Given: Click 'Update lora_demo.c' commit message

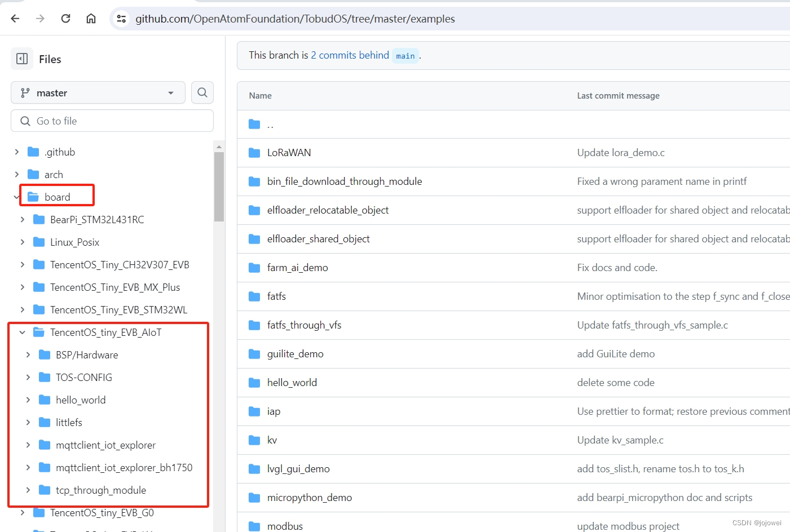Looking at the screenshot, I should click(x=621, y=153).
